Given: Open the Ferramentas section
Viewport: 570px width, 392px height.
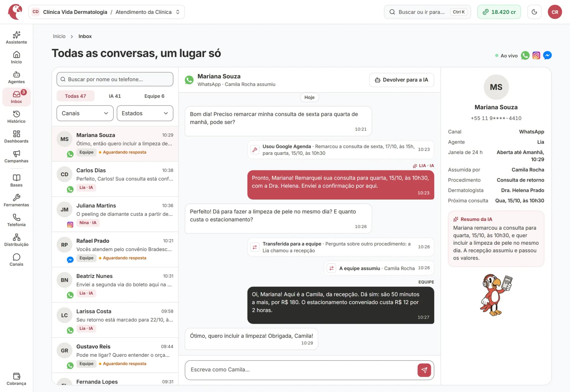Looking at the screenshot, I should click(16, 200).
